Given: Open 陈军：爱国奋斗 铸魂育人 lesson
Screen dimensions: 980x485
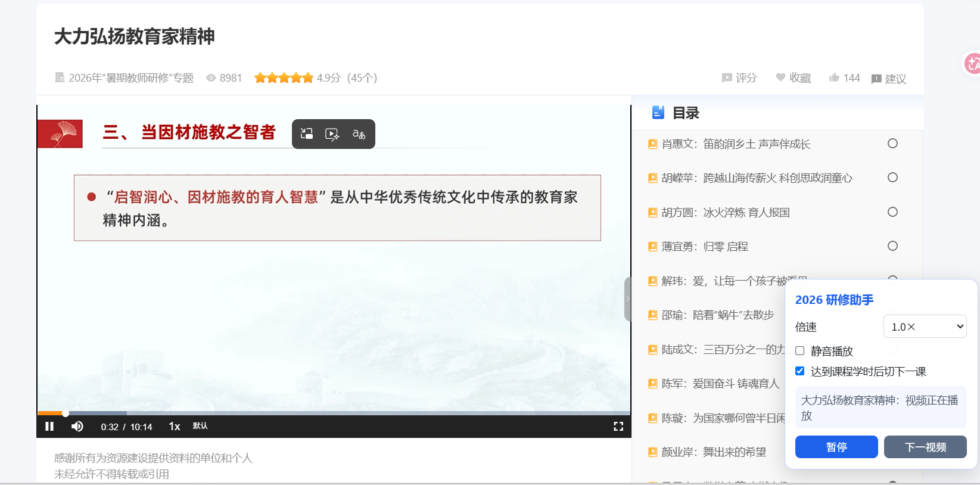Looking at the screenshot, I should pyautogui.click(x=720, y=384).
